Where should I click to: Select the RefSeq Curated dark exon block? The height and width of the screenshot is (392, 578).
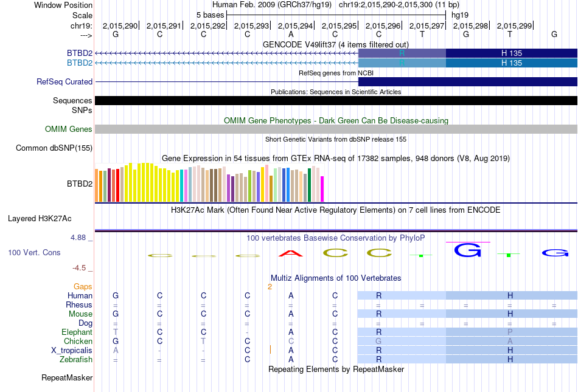coord(468,81)
